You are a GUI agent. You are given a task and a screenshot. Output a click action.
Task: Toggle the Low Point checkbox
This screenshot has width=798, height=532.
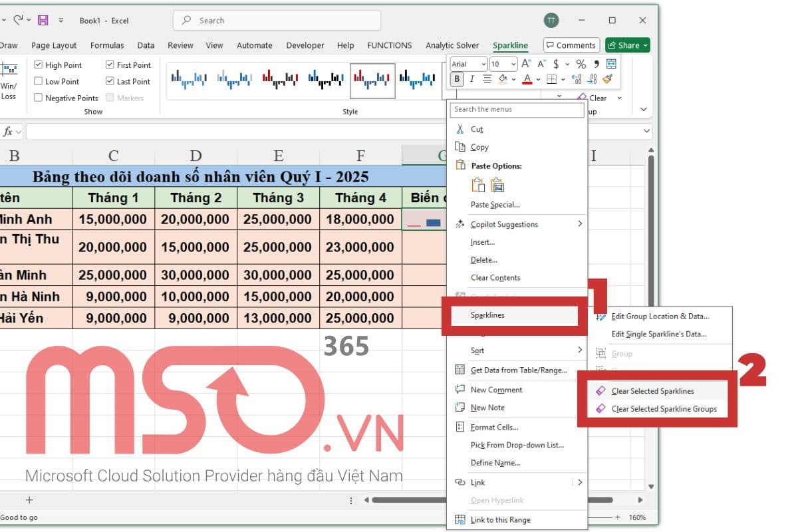tap(39, 82)
